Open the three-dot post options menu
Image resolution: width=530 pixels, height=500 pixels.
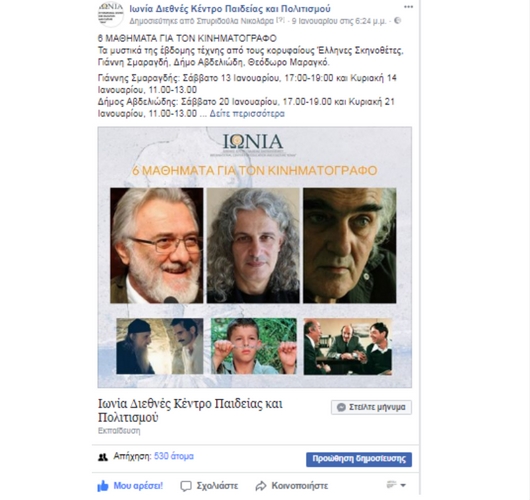click(408, 7)
